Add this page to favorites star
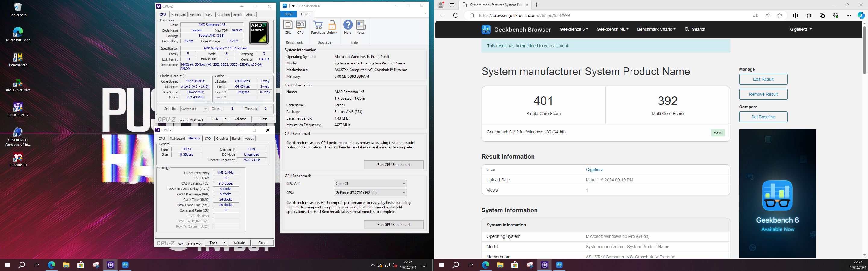This screenshot has width=868, height=271. point(780,15)
